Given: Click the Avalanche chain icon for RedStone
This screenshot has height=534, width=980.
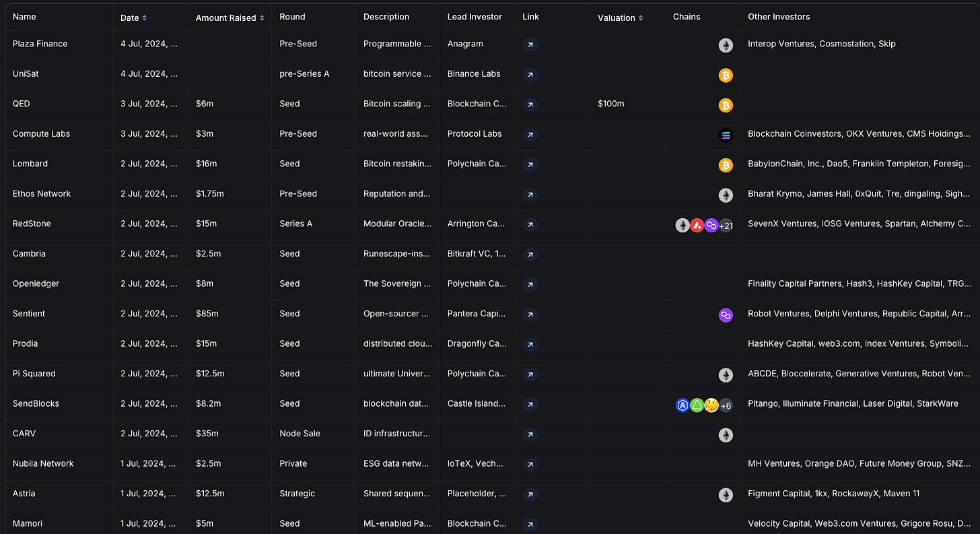Looking at the screenshot, I should (697, 226).
